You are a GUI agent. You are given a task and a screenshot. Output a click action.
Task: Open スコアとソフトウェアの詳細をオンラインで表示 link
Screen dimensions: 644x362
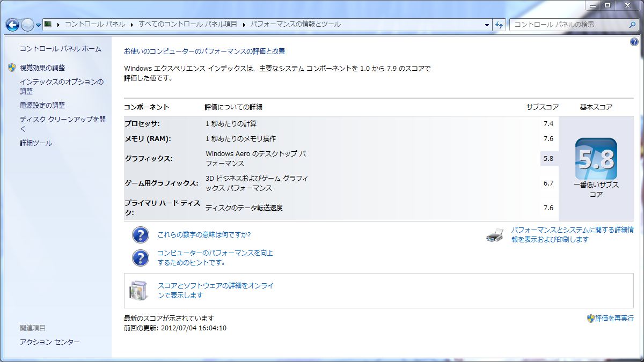pos(216,291)
